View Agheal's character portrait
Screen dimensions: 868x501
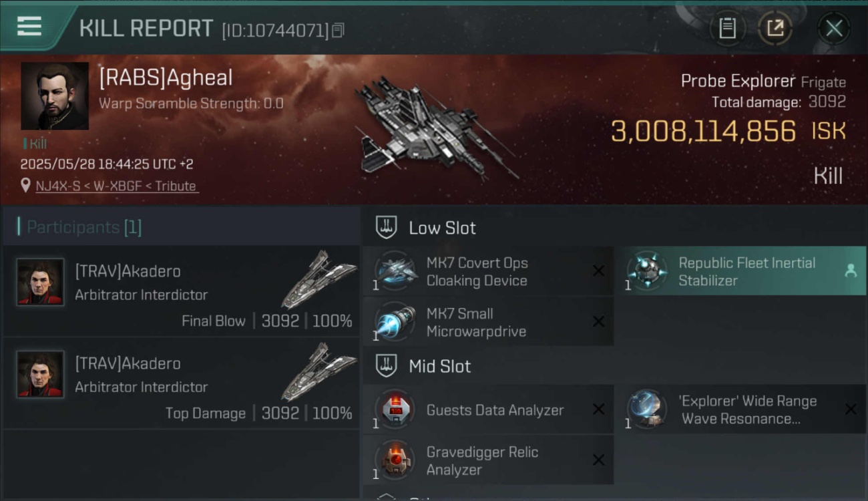pyautogui.click(x=55, y=96)
